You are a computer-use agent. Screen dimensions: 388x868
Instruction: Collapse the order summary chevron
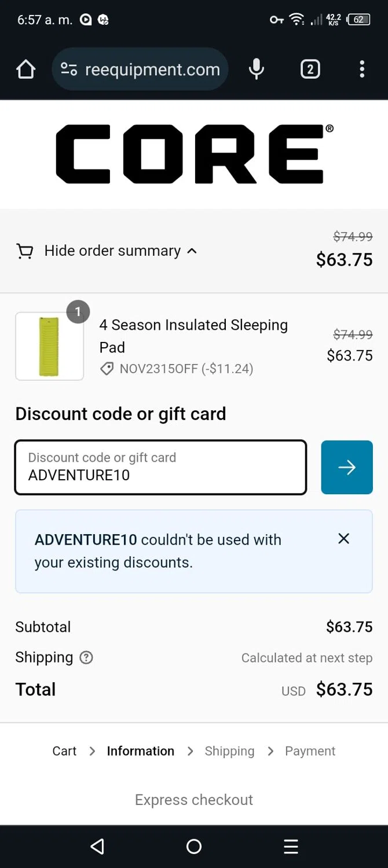(192, 251)
